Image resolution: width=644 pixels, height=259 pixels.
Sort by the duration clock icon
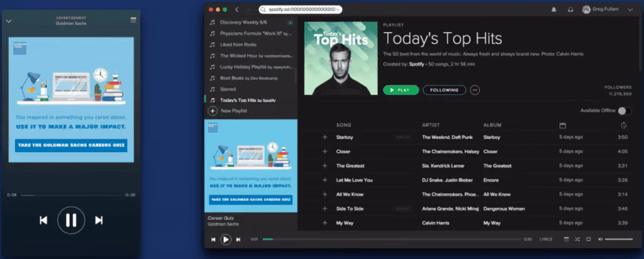(x=623, y=125)
